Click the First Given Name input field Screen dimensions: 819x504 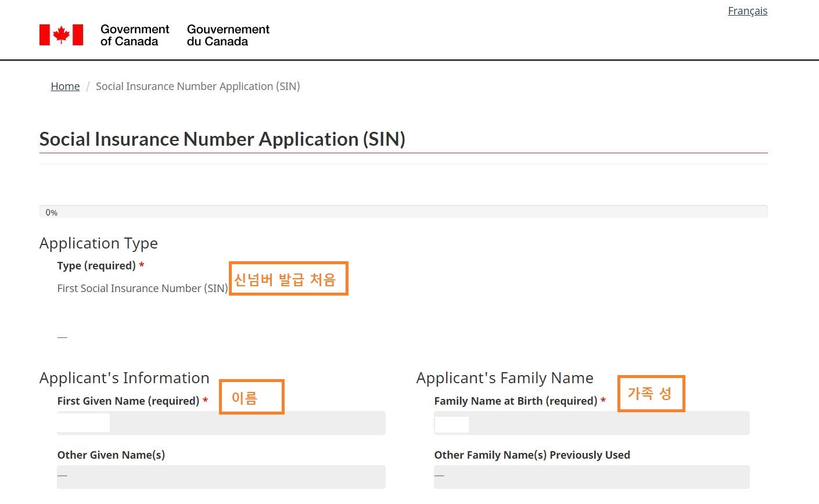221,423
